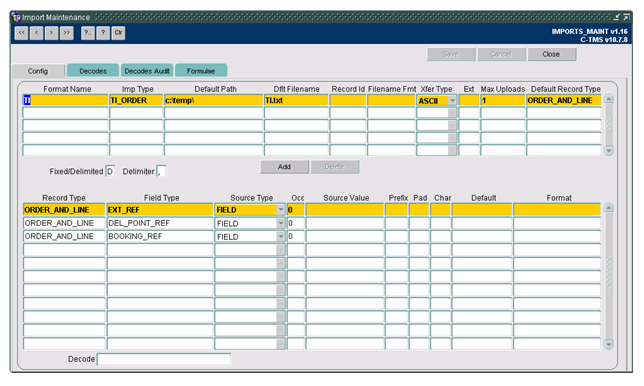Go to previous record with < button

(37, 33)
